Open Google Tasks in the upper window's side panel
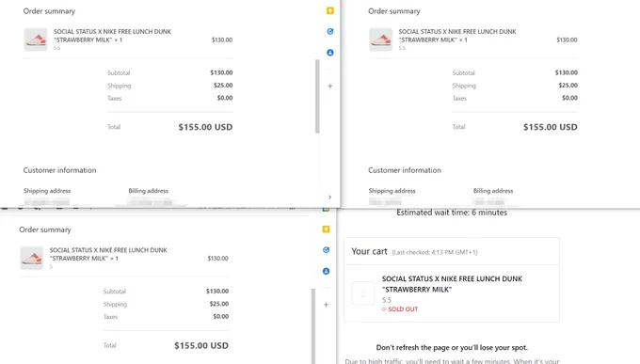 tap(330, 31)
